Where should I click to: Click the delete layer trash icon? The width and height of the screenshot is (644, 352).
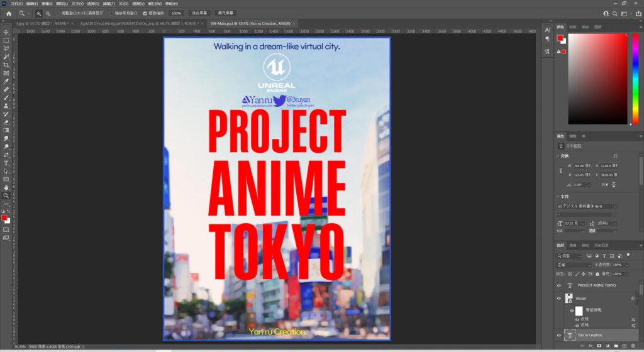[633, 346]
